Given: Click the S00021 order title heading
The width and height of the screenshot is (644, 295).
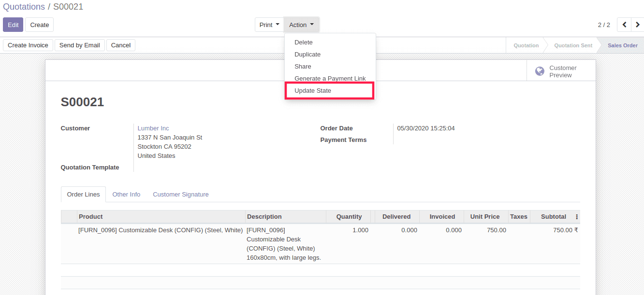Looking at the screenshot, I should (82, 102).
